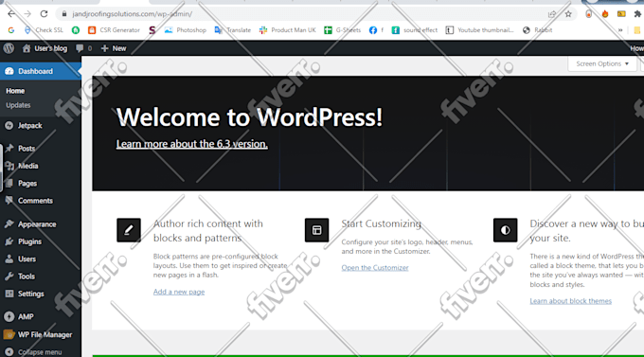Open the browser extensions puzzle icon
The width and height of the screenshot is (644, 357).
[x=637, y=14]
